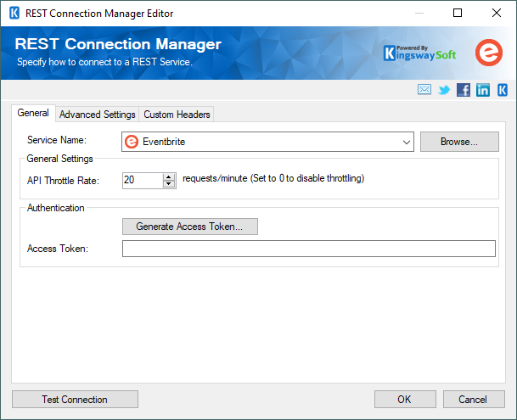Select the Eventbrite service name text
The height and width of the screenshot is (420, 517).
tap(164, 142)
